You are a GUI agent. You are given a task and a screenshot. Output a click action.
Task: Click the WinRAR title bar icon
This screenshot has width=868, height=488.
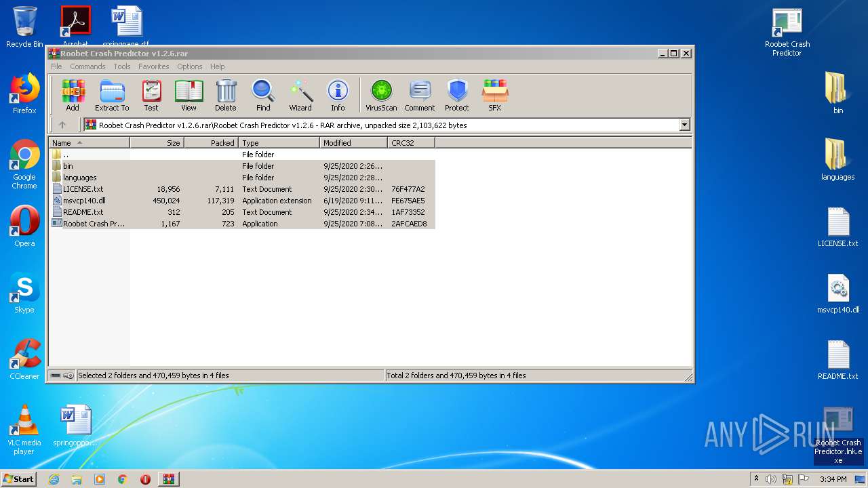pyautogui.click(x=54, y=54)
